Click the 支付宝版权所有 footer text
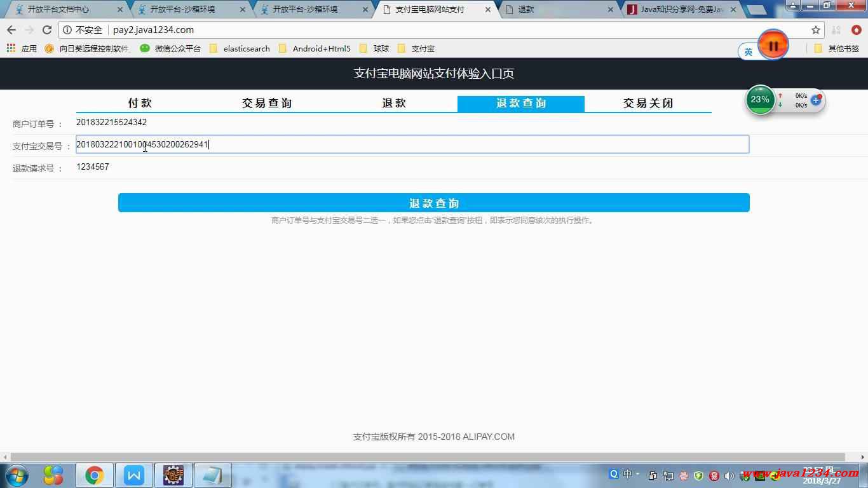This screenshot has width=868, height=488. click(434, 437)
